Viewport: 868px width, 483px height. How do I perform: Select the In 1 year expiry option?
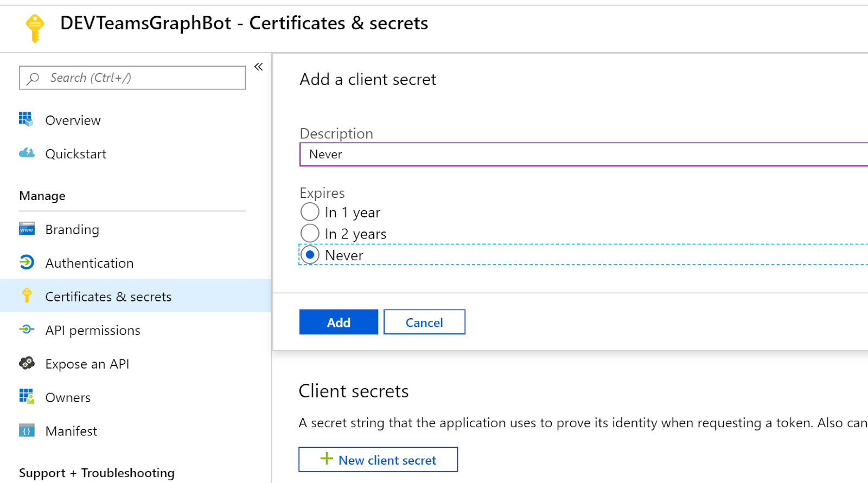click(310, 212)
